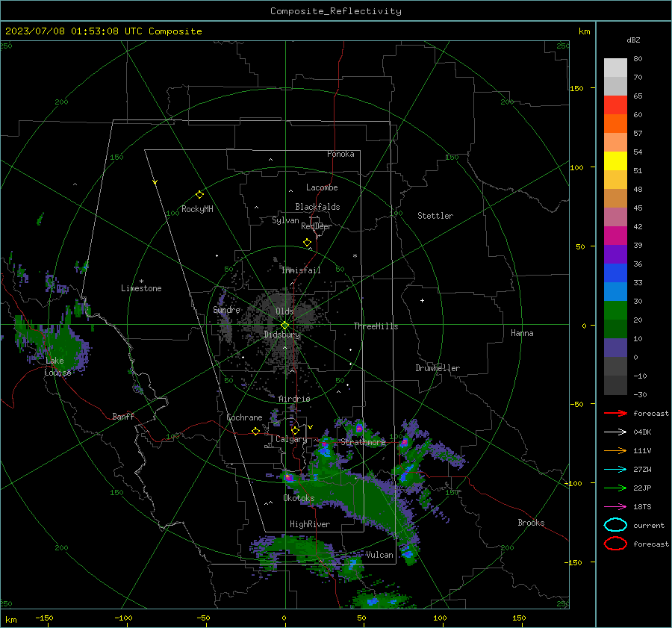This screenshot has height=628, width=672.
Task: Click the magenta storm core west of Okotoks
Action: [x=288, y=476]
